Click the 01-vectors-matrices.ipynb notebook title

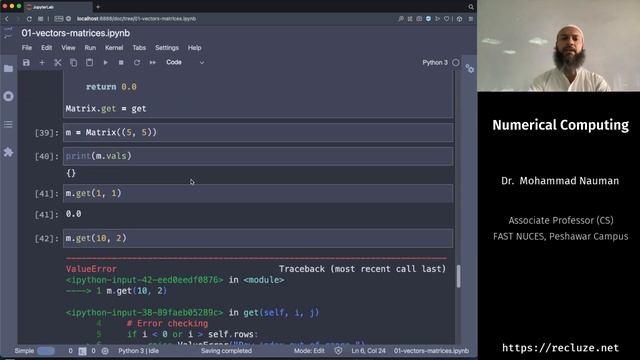(x=76, y=33)
